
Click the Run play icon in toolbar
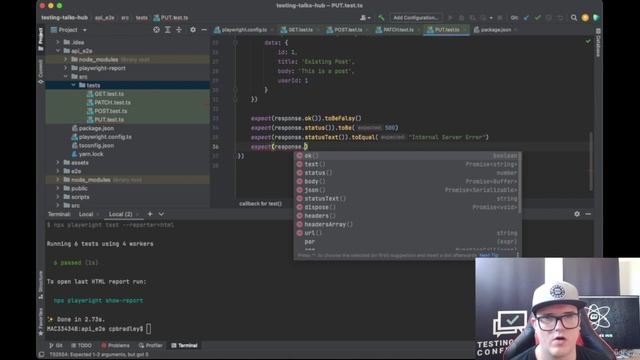point(450,18)
